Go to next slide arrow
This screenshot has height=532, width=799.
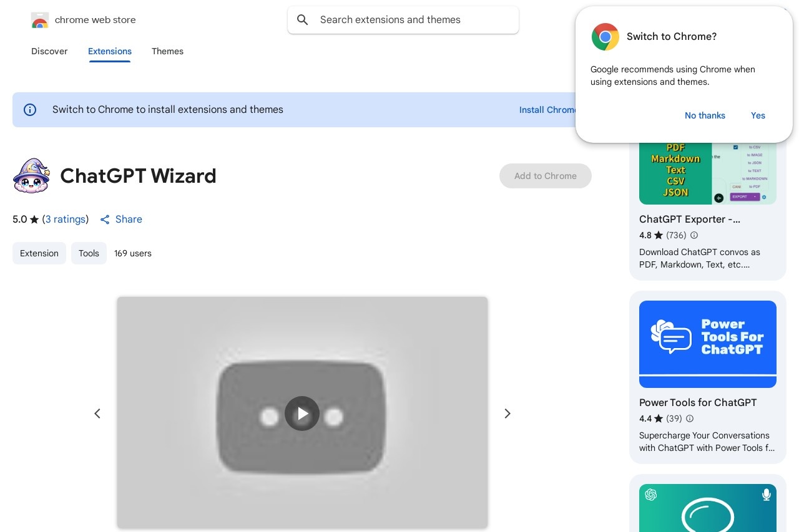tap(507, 414)
